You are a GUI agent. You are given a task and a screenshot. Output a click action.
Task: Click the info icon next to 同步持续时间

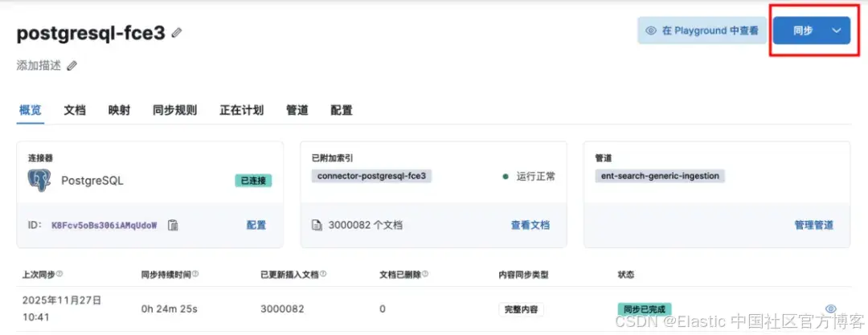point(195,274)
